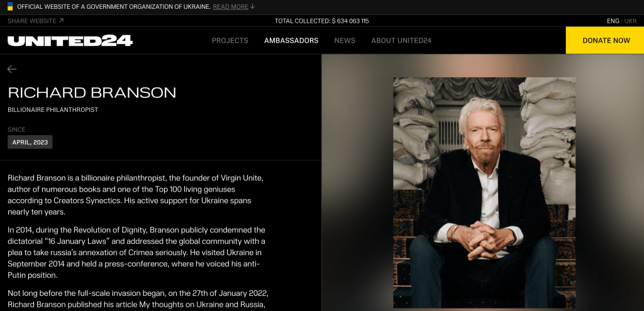644x311 pixels.
Task: Click the SHARE WEBSITE text
Action: (31, 21)
